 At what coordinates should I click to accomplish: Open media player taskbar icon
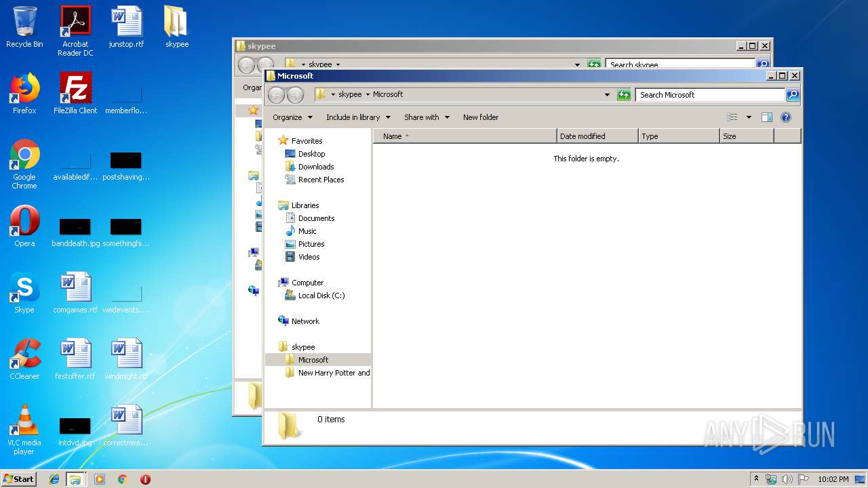tap(100, 479)
